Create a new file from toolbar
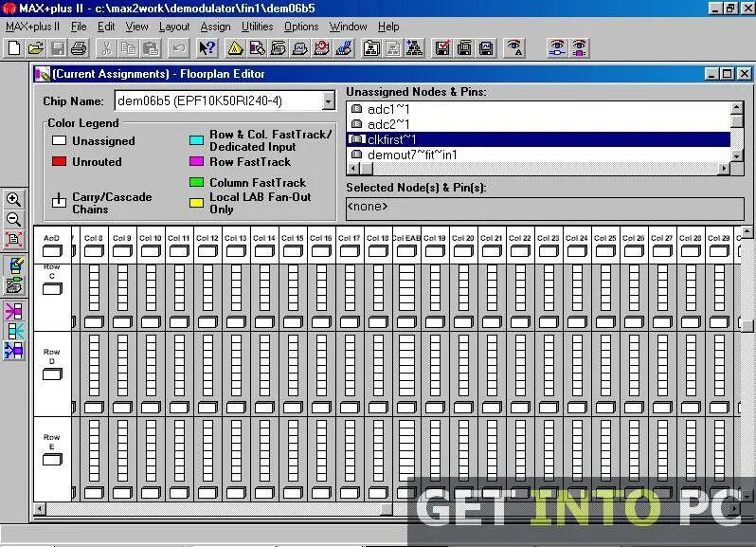This screenshot has width=756, height=547. (14, 48)
